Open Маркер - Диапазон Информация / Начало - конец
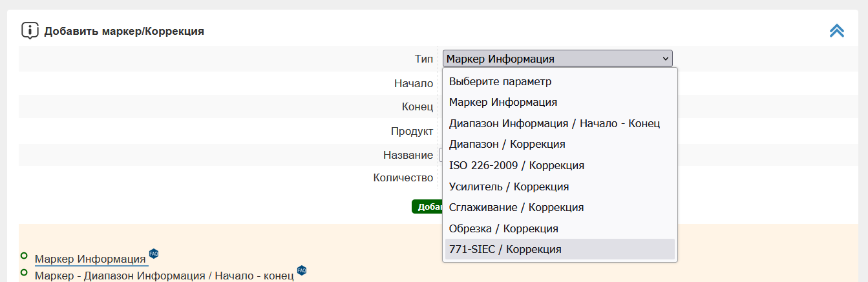Viewport: 868px width, 282px height. [164, 276]
